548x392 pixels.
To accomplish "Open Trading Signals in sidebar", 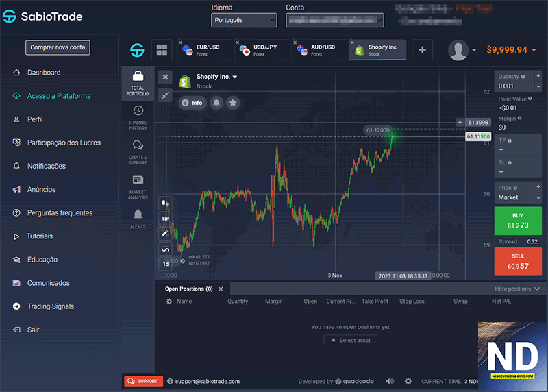I will [x=51, y=306].
